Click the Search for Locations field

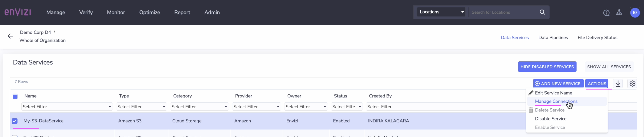[x=503, y=12]
